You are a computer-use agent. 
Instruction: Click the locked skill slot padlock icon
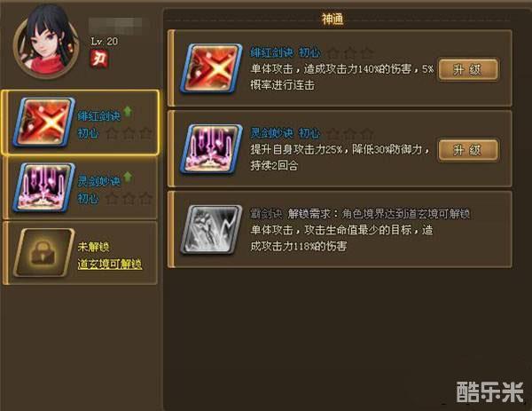tap(43, 252)
